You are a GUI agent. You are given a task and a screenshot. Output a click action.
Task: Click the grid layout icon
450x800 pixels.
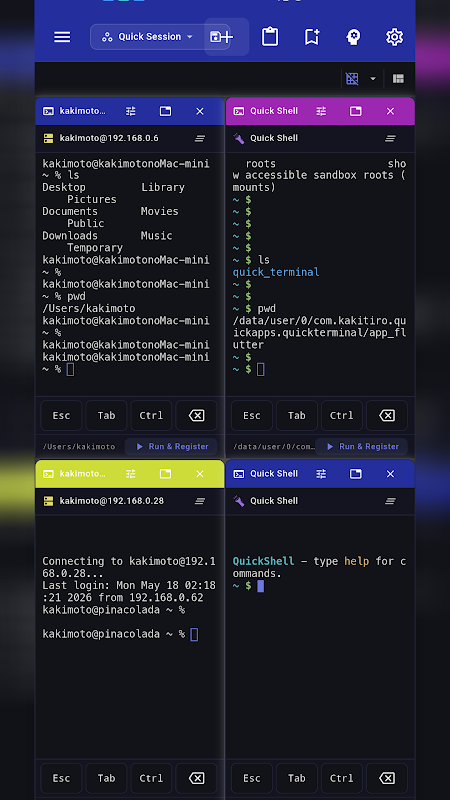click(352, 79)
